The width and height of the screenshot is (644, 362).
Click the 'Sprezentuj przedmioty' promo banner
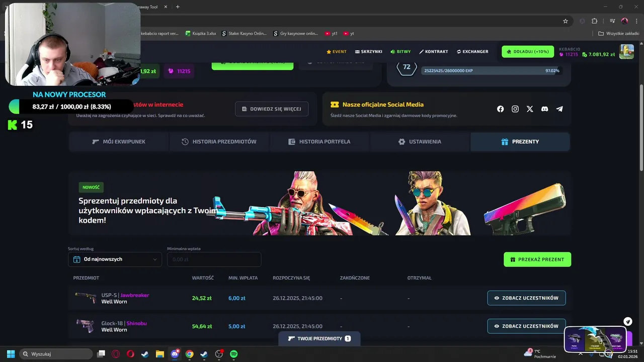[319, 203]
